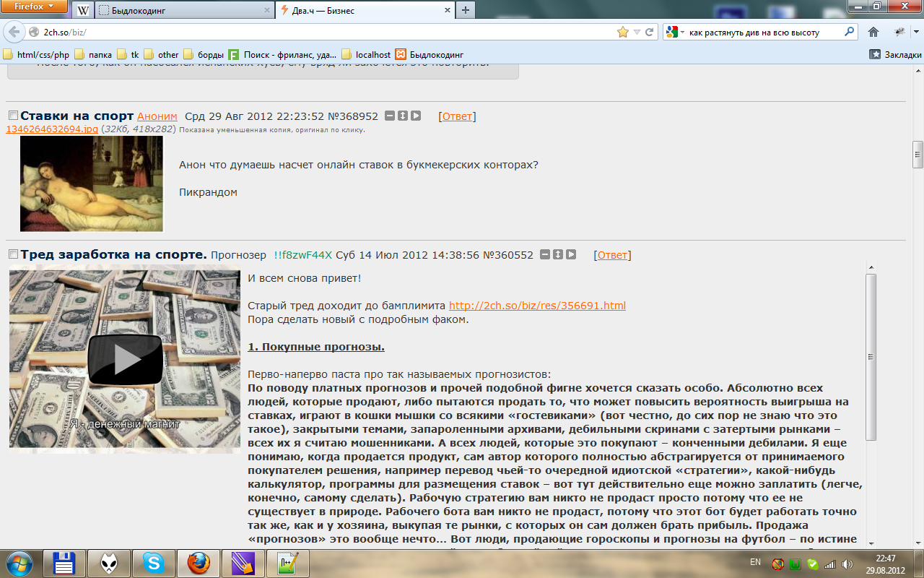Click the search magnifier icon
Image resolution: width=924 pixels, height=578 pixels.
click(x=850, y=32)
